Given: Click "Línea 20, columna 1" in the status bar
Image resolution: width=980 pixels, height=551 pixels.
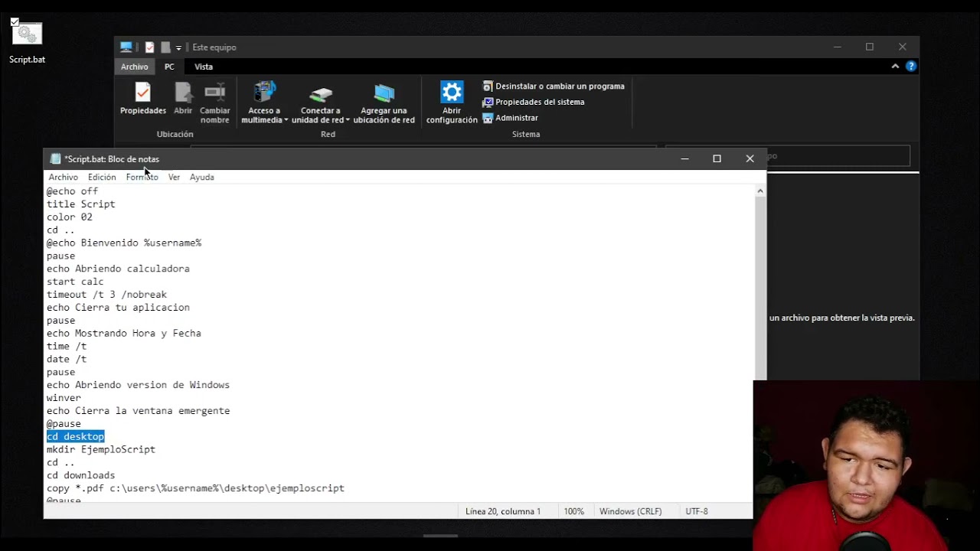Looking at the screenshot, I should [x=503, y=511].
